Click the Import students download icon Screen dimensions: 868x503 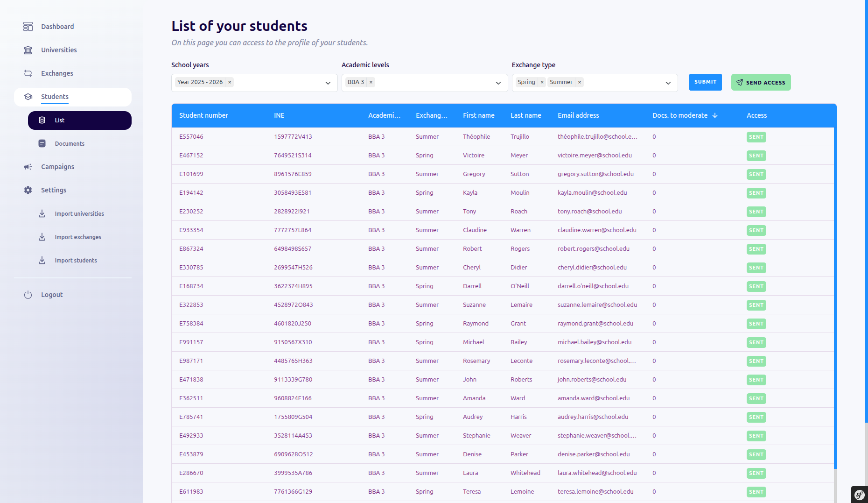(42, 260)
